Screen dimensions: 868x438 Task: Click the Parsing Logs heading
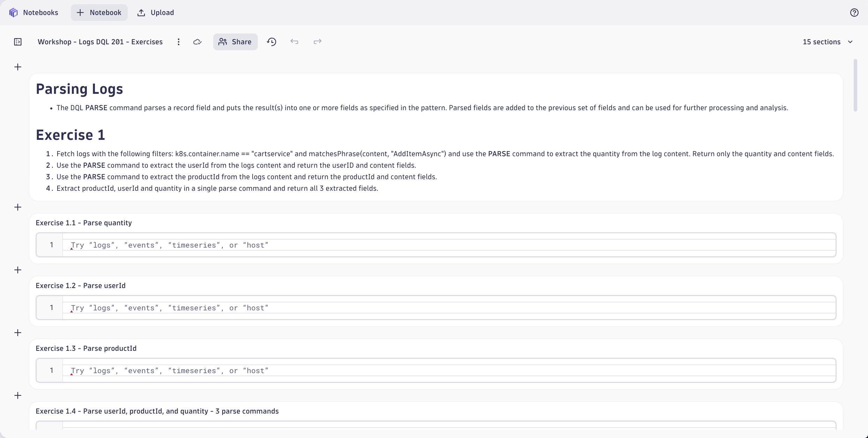click(80, 89)
